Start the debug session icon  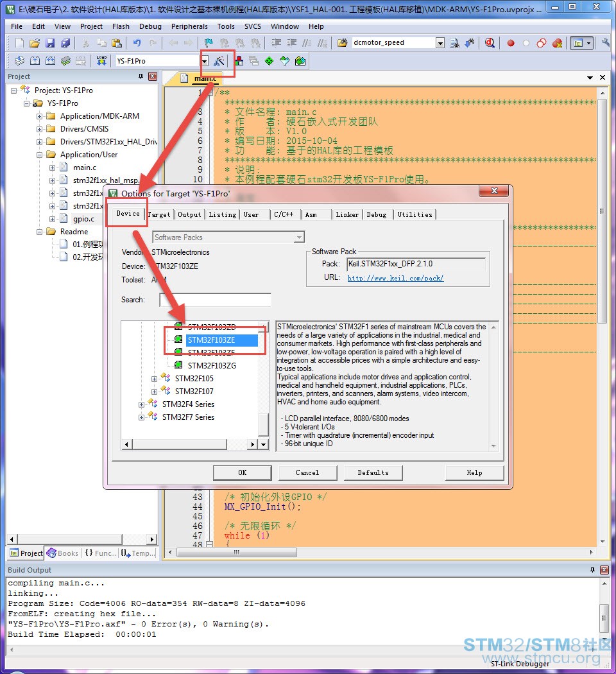[x=490, y=42]
